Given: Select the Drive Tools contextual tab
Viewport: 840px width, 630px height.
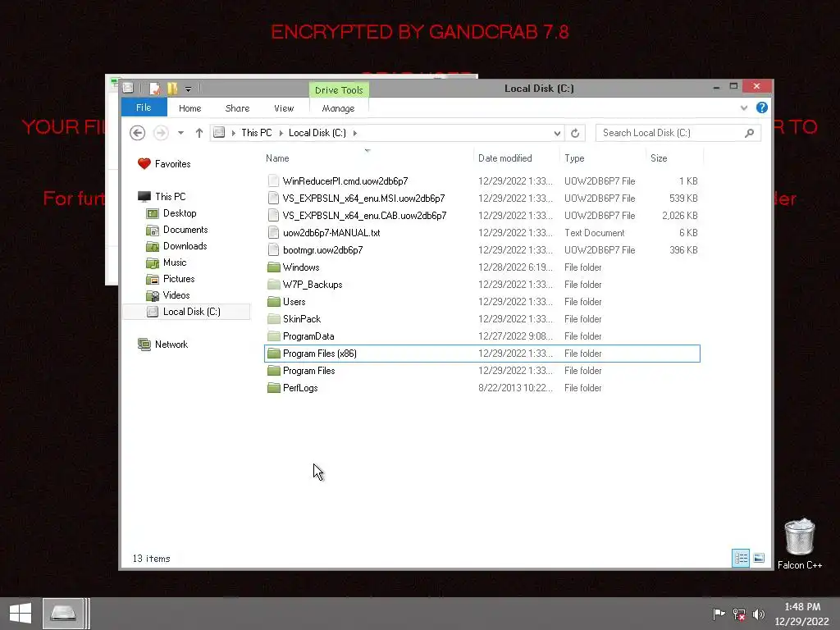Looking at the screenshot, I should click(339, 89).
